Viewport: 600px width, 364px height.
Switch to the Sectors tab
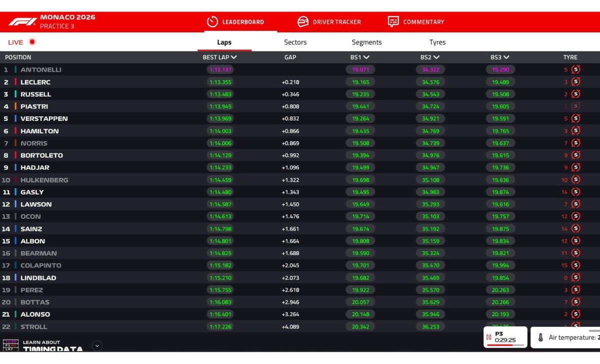[295, 42]
